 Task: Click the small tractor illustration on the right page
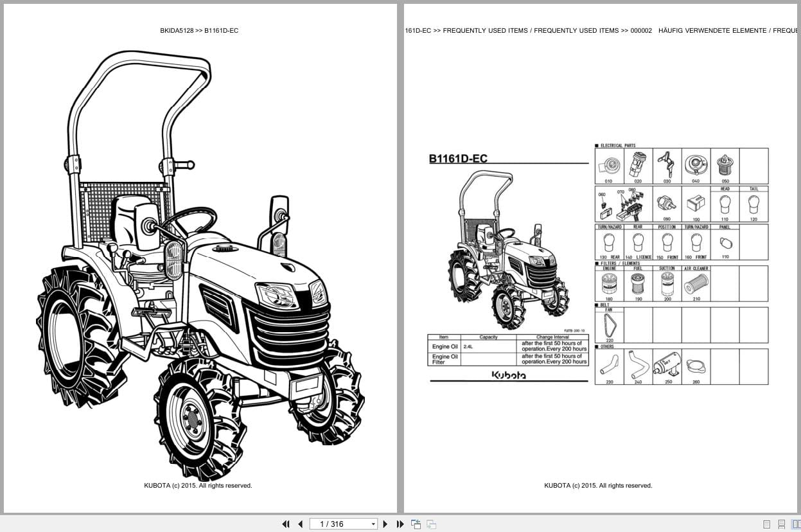[509, 251]
